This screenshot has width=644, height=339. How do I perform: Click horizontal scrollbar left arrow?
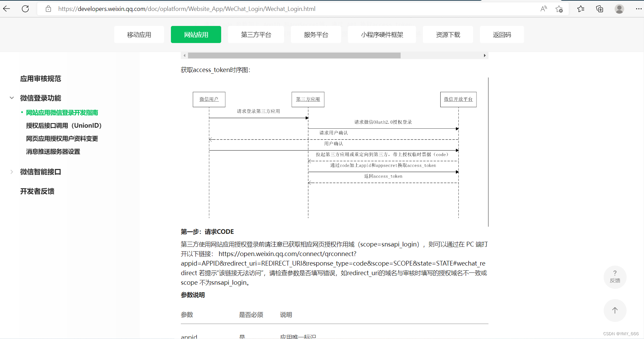coord(185,55)
